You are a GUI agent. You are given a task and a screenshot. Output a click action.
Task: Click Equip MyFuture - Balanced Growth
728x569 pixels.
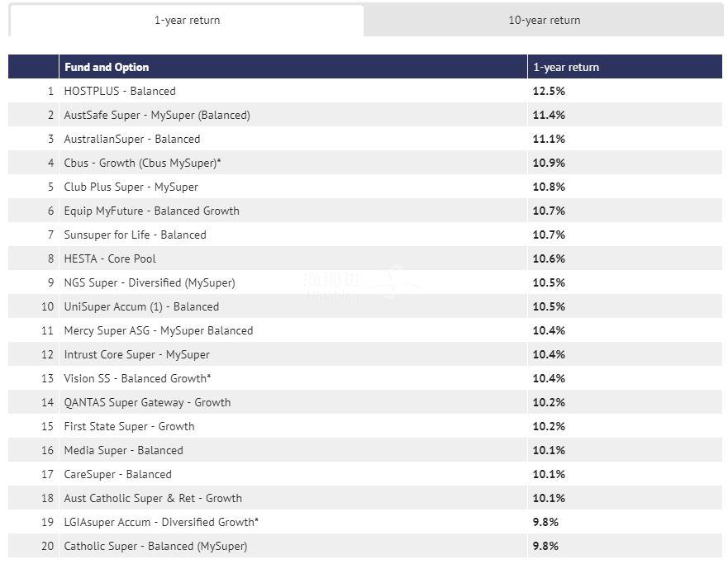point(152,211)
